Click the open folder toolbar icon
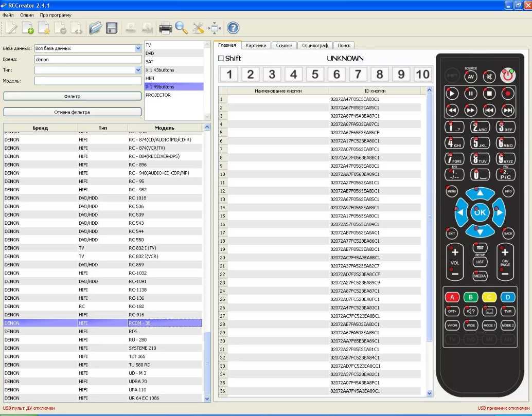 [x=95, y=28]
